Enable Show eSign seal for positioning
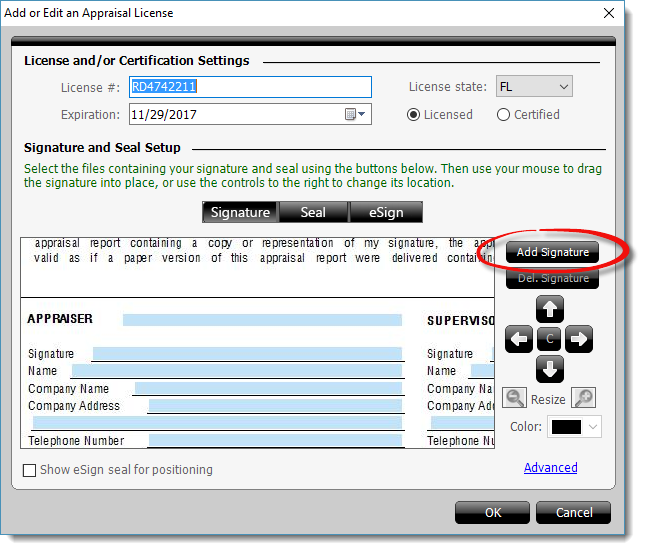 [29, 470]
